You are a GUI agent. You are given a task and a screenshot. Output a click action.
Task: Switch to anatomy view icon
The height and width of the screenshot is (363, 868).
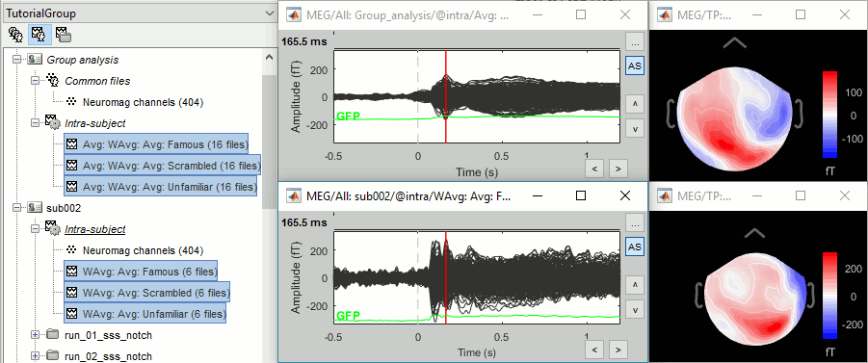click(x=16, y=35)
